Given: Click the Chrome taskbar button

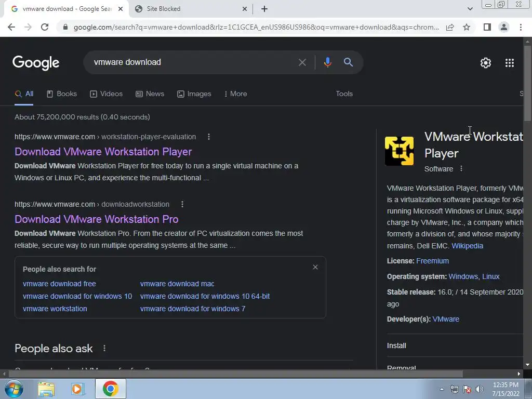Looking at the screenshot, I should [x=110, y=389].
